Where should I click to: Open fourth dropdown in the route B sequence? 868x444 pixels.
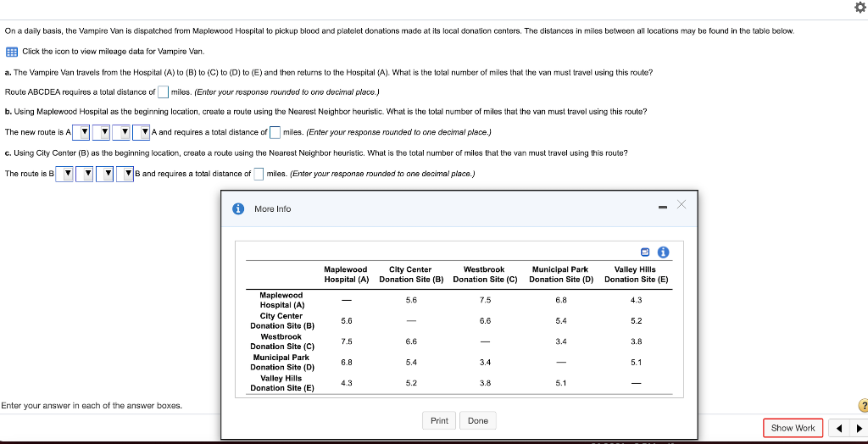(x=125, y=174)
